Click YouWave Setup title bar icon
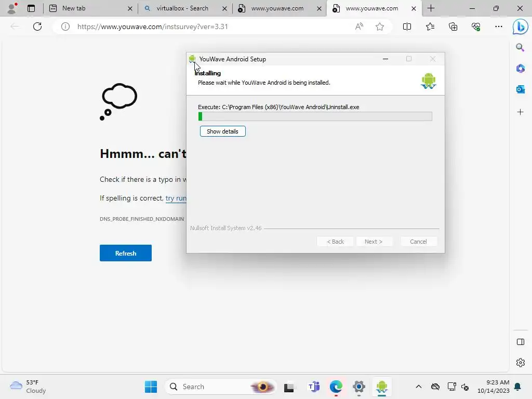The width and height of the screenshot is (532, 399). 192,59
